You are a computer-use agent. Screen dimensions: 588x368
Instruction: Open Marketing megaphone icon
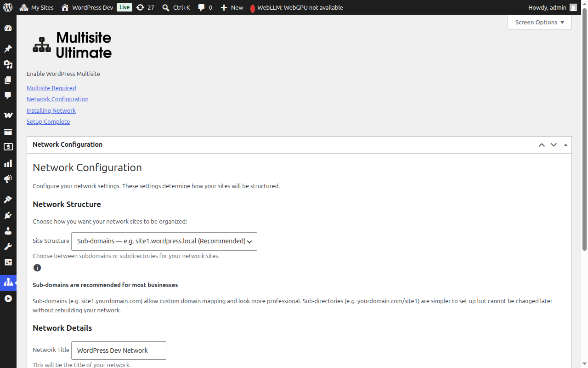tap(8, 179)
